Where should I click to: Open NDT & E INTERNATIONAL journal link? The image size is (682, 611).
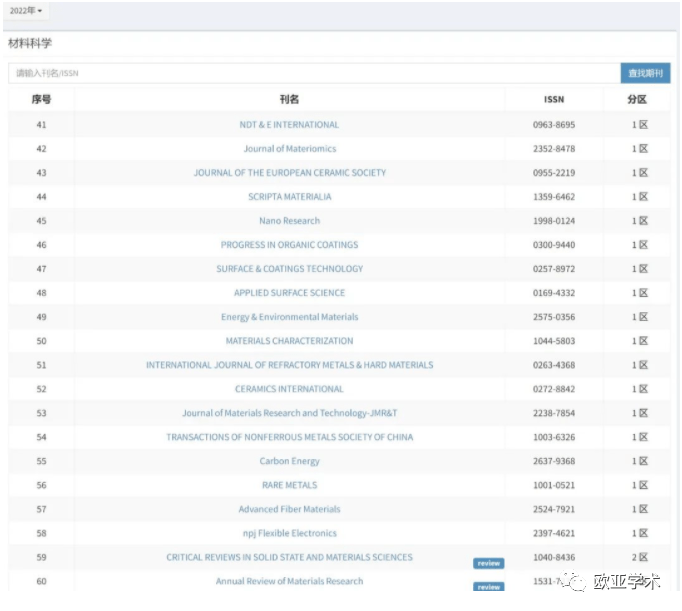click(289, 125)
